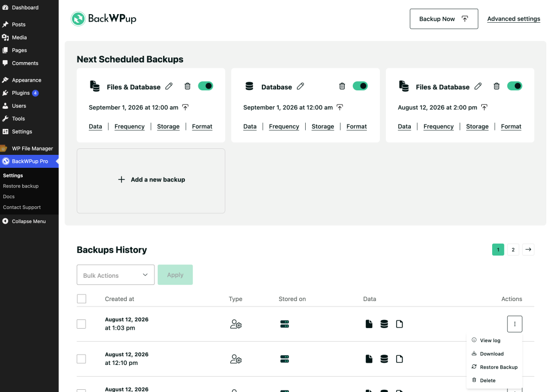Click server storage icon in 1:03 pm row
Image resolution: width=555 pixels, height=392 pixels.
[285, 324]
